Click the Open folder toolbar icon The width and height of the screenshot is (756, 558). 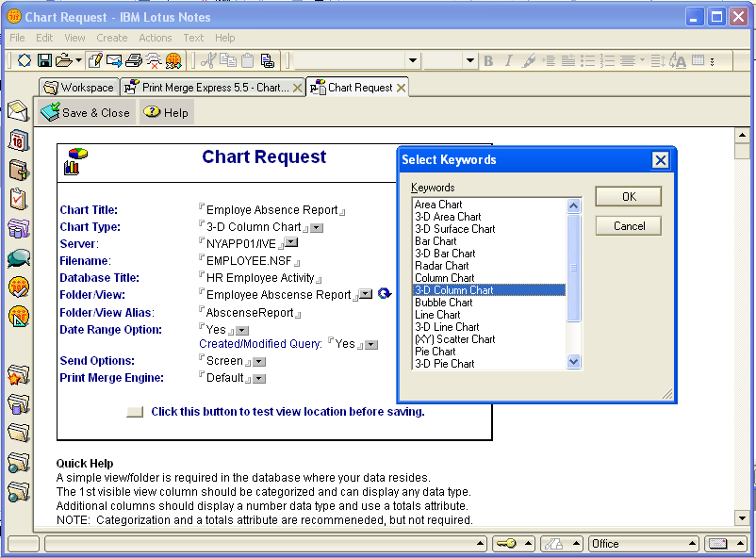coord(64,60)
